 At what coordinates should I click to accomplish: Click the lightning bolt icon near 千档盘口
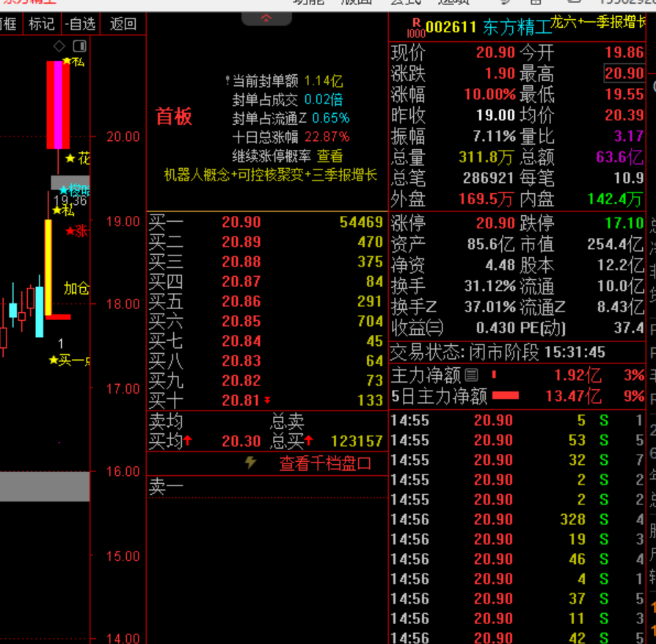coord(251,463)
